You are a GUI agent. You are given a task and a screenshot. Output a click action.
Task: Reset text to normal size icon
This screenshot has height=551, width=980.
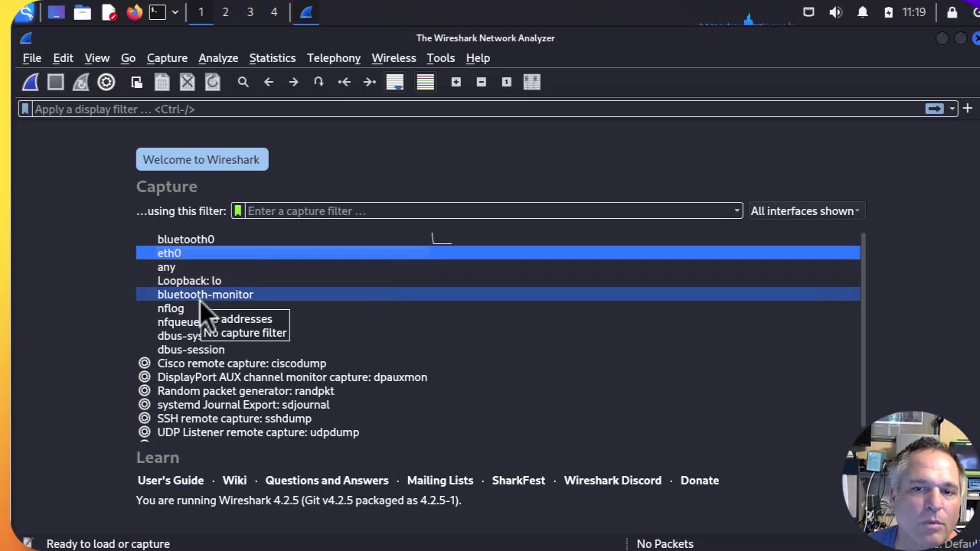click(x=506, y=82)
